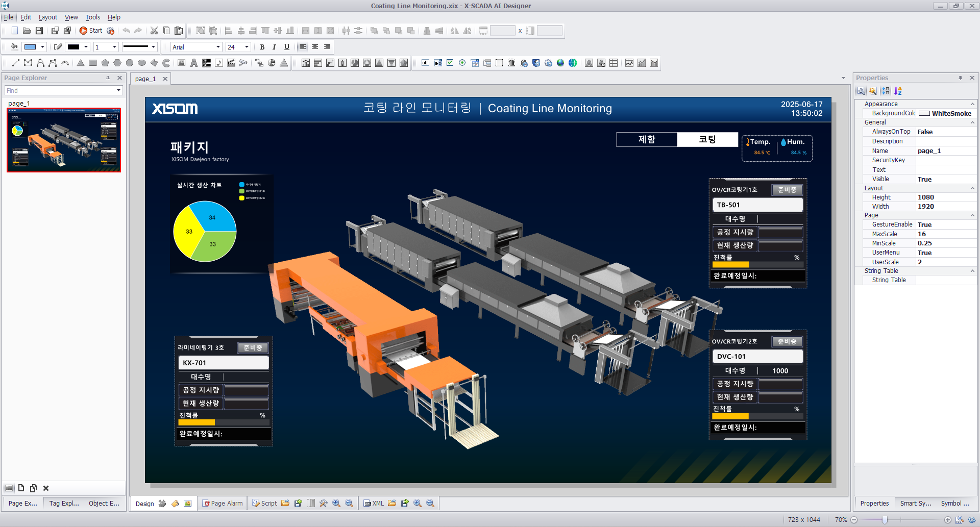Viewport: 980px width, 527px height.
Task: Insert a CCTV camera object
Action: 243,63
